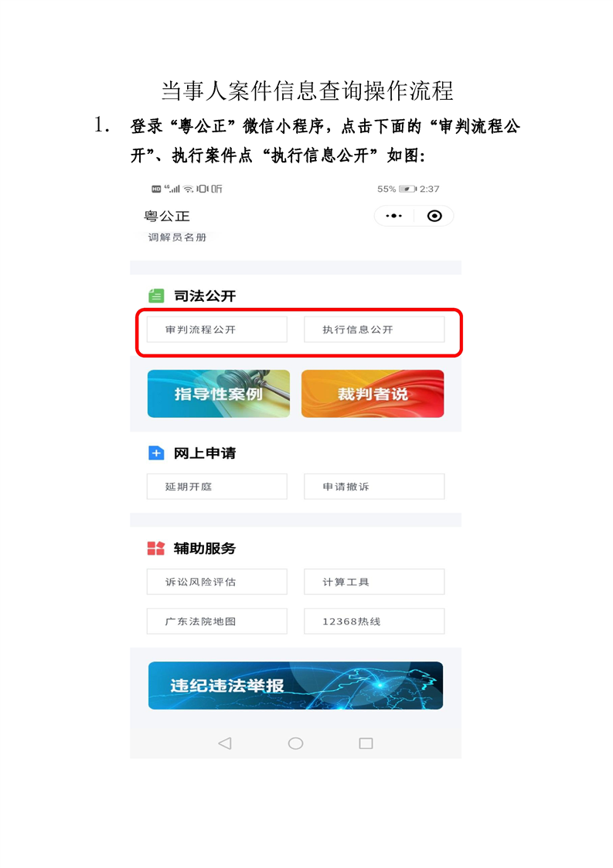The width and height of the screenshot is (613, 868).
Task: Select the 调解员名册 item
Action: 177,238
